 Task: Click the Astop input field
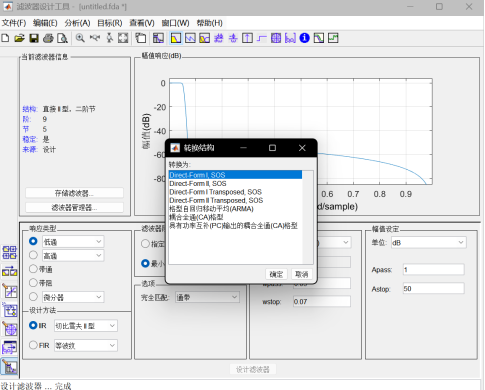433,288
